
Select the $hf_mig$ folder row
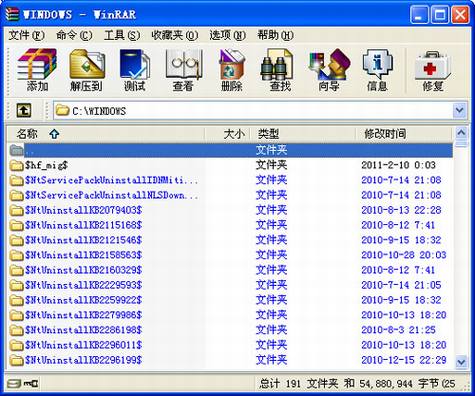[x=230, y=165]
